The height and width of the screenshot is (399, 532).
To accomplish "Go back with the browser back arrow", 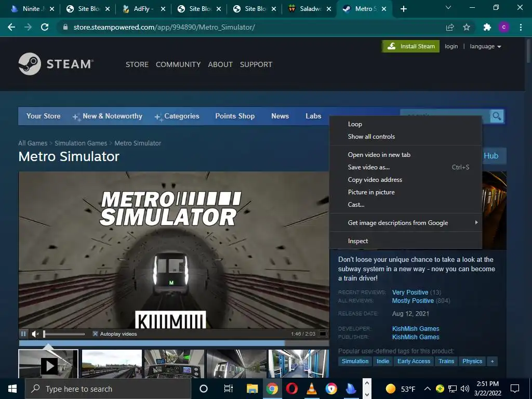I will point(11,27).
